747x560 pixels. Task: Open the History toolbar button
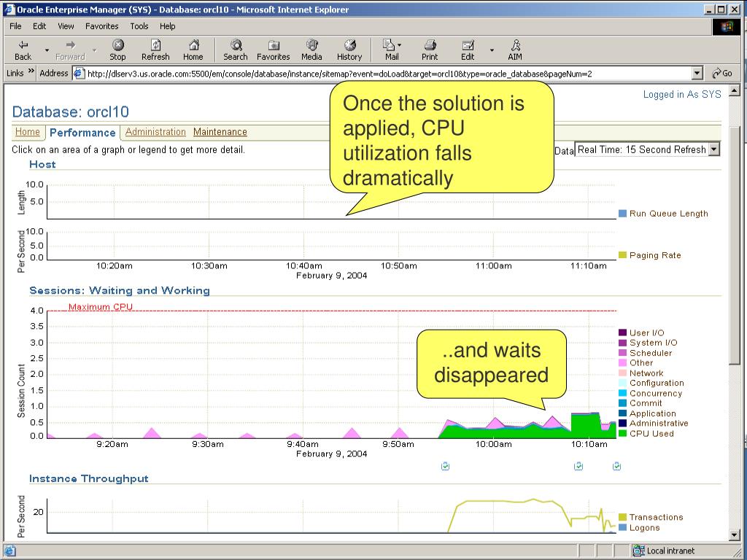[x=349, y=50]
